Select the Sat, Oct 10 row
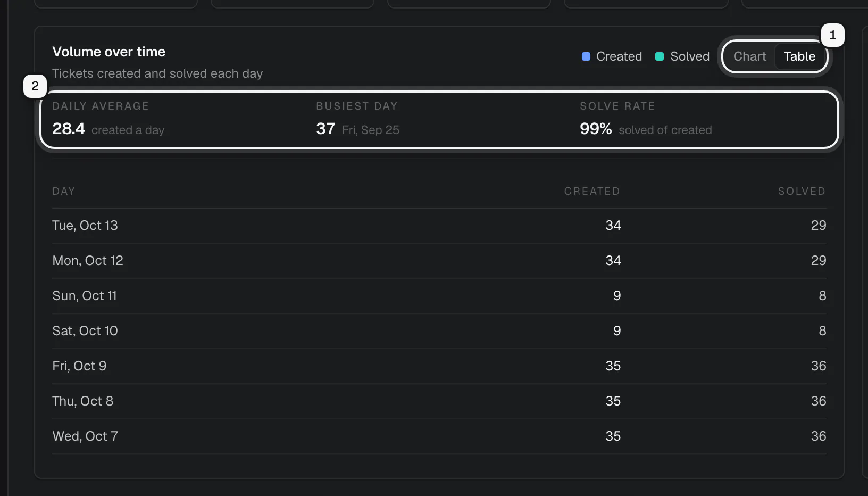 (439, 331)
